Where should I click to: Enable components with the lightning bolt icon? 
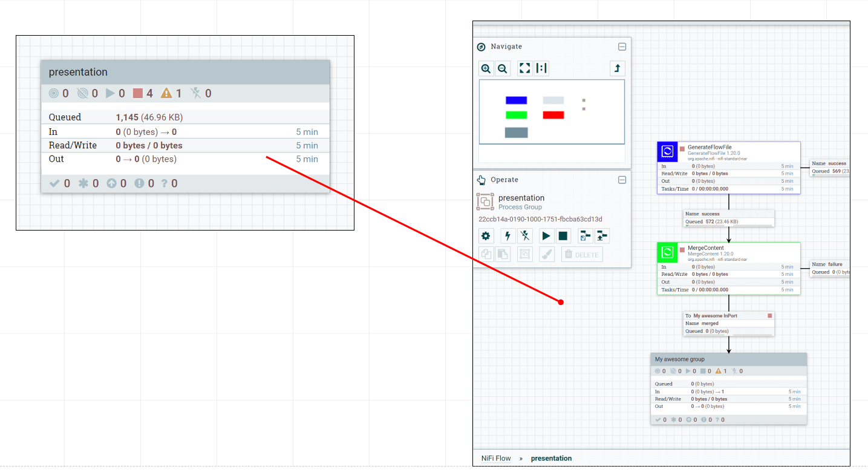[507, 236]
